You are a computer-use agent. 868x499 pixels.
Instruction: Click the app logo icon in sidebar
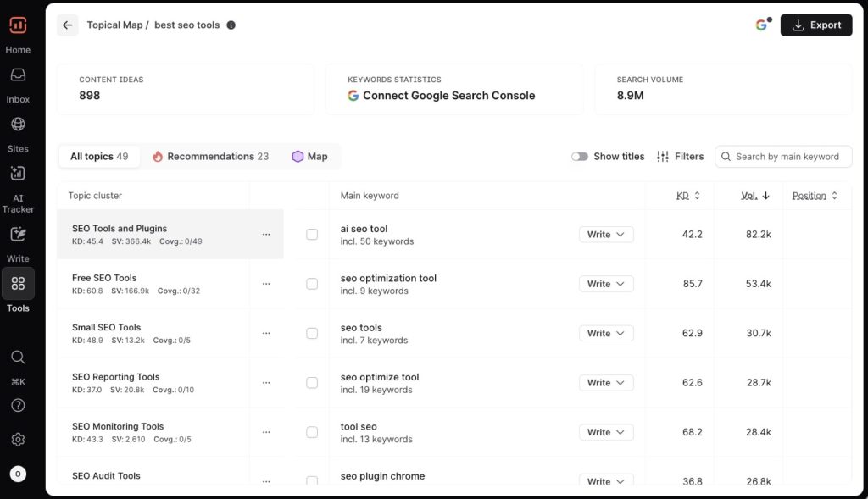18,25
